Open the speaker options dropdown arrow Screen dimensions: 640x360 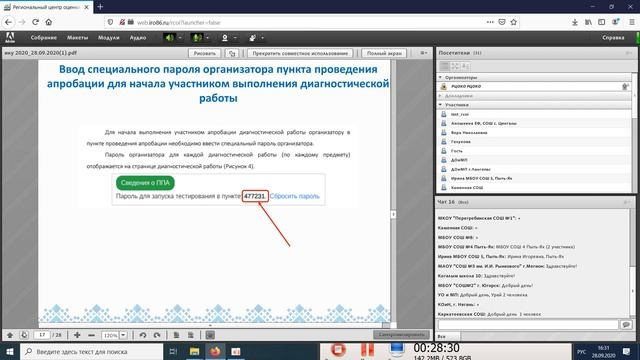(180, 38)
